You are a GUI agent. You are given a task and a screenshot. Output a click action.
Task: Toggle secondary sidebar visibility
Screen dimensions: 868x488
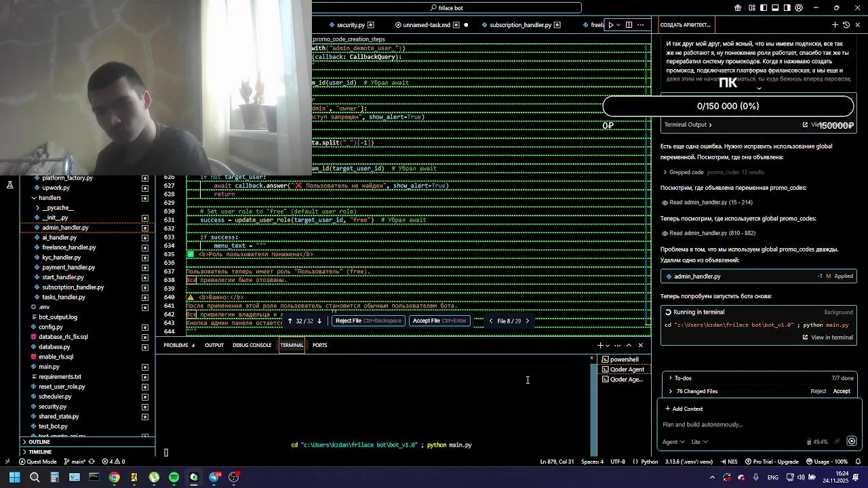[x=787, y=8]
